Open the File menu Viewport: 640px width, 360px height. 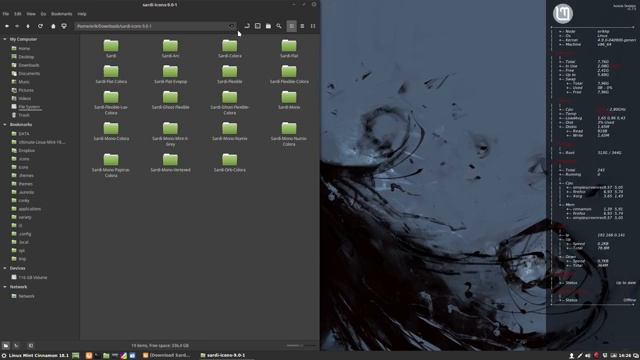click(x=6, y=14)
